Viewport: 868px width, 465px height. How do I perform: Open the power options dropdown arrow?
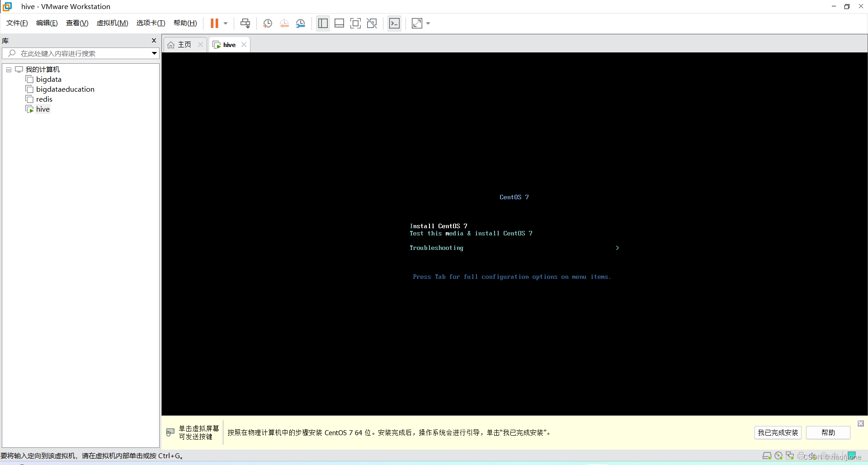pos(226,23)
